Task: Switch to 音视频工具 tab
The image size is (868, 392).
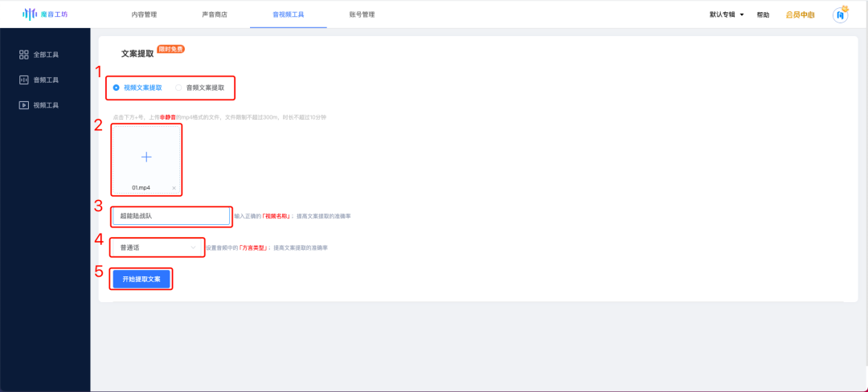Action: [x=288, y=15]
